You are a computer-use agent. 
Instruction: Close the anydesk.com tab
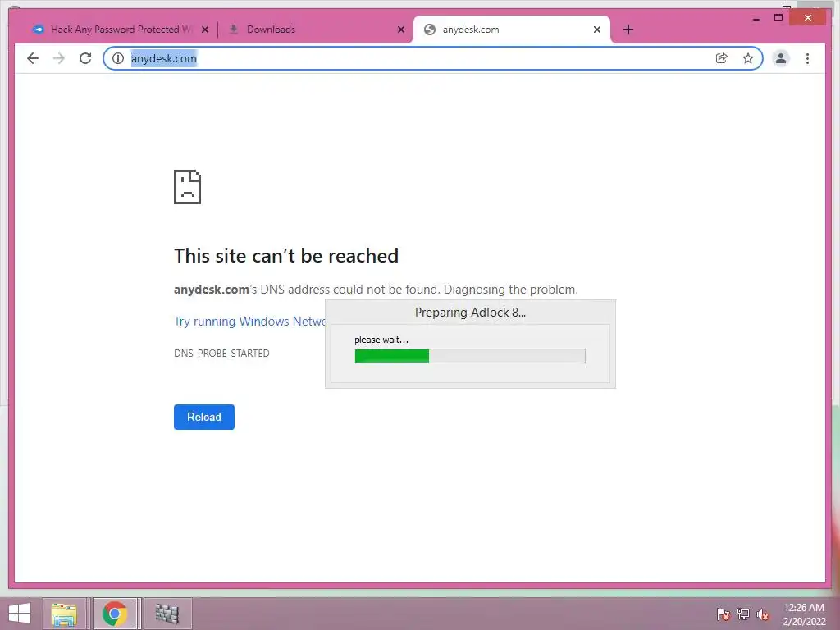tap(597, 30)
